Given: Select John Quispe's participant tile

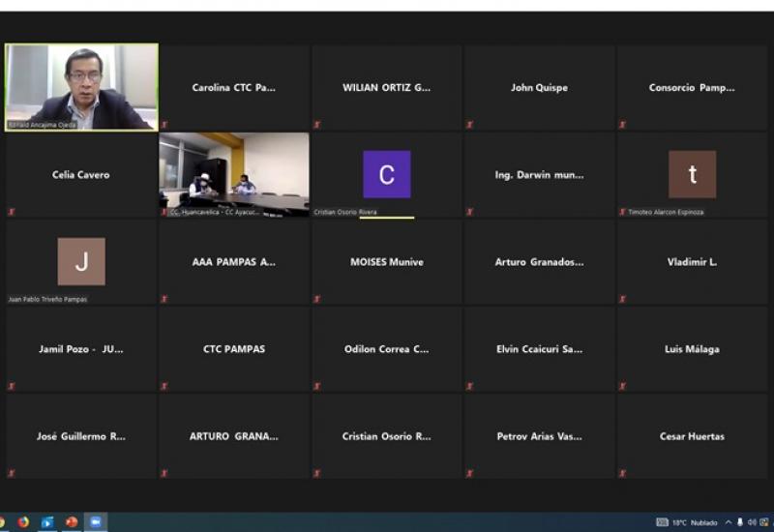Looking at the screenshot, I should tap(539, 87).
